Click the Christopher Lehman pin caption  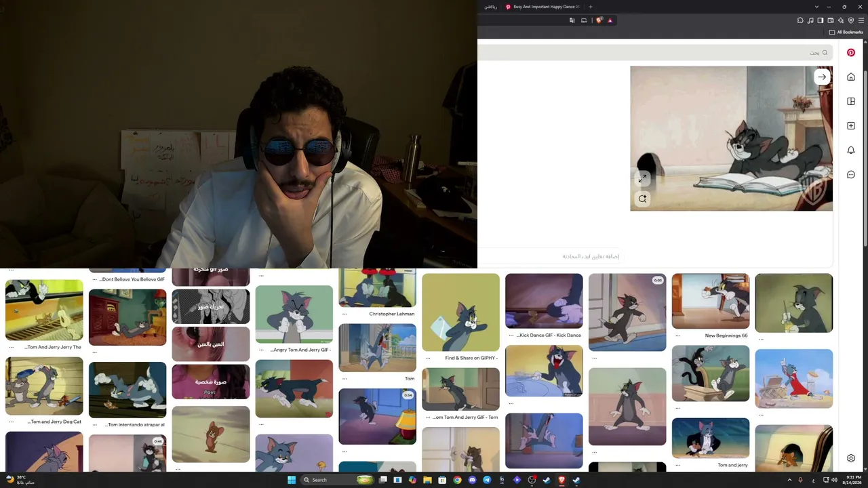point(392,314)
